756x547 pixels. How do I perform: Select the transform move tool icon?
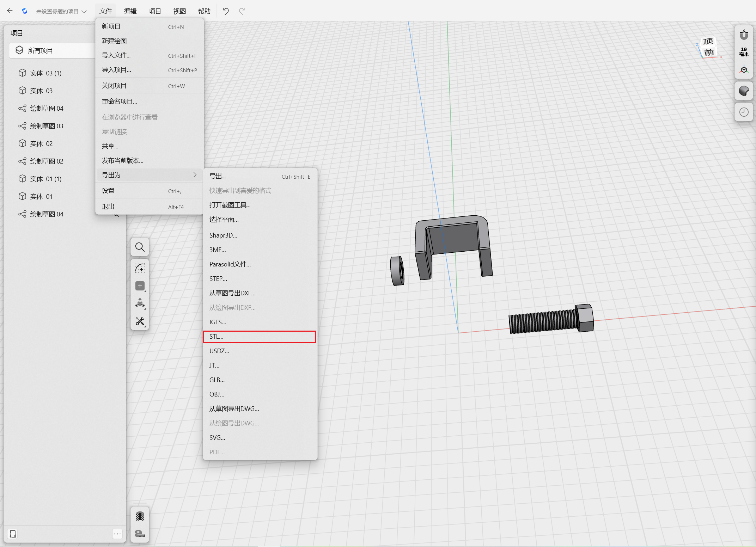coord(140,303)
